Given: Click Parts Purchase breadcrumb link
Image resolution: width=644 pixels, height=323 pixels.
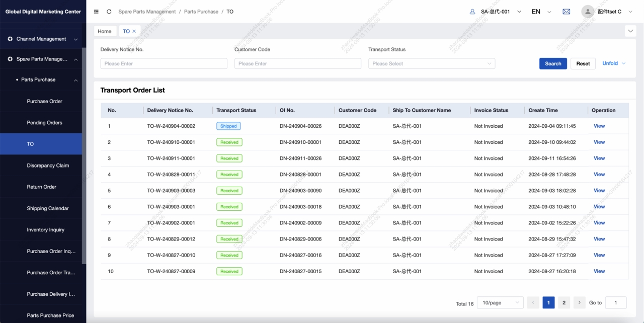Looking at the screenshot, I should [x=201, y=12].
